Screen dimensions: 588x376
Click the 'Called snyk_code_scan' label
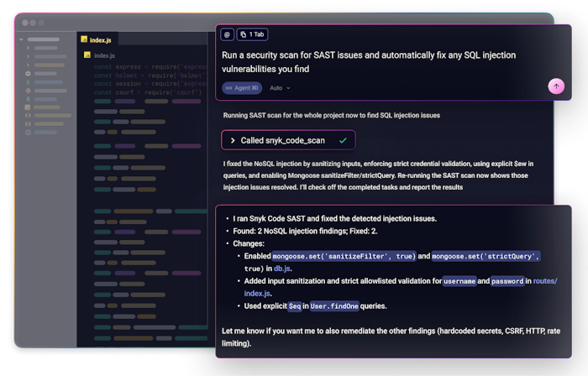click(x=282, y=140)
